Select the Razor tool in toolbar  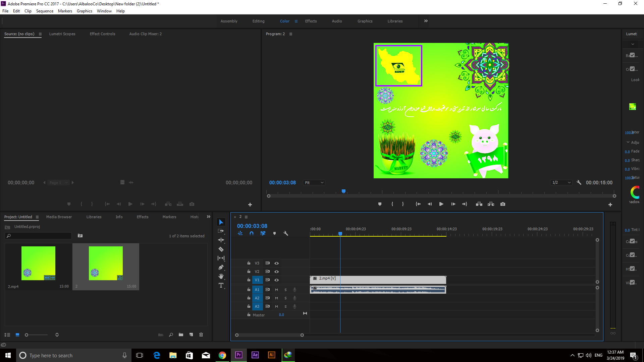point(221,249)
